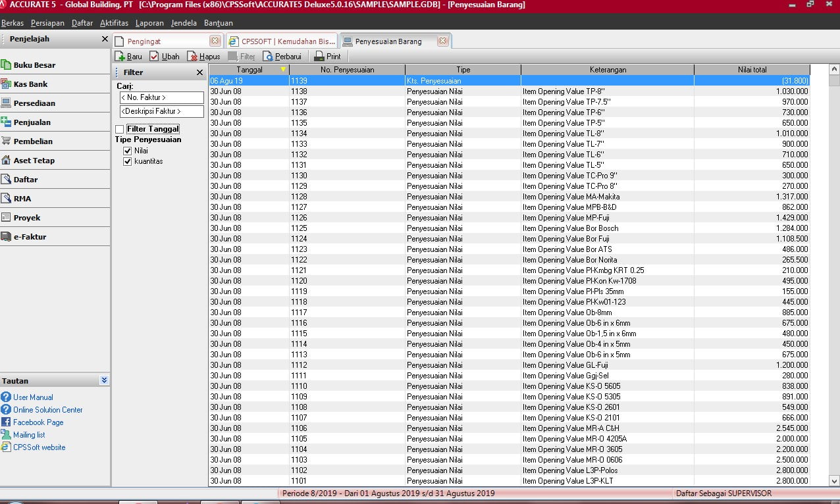Visit the Facebook Page link

(38, 422)
